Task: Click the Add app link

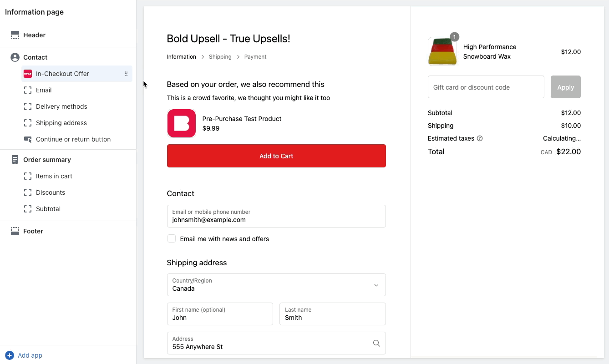Action: point(30,355)
